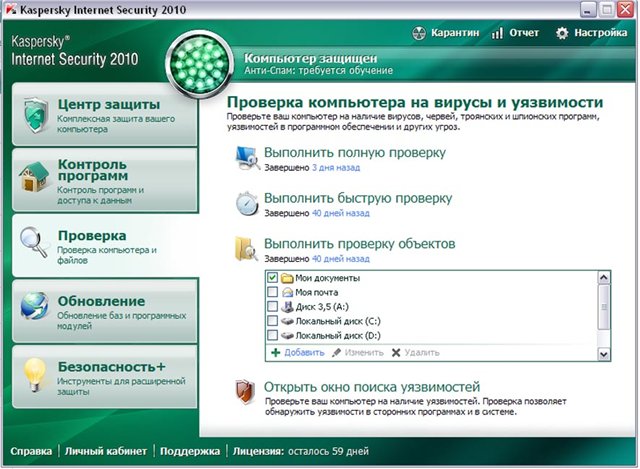Click the vulnerability search shield icon
Screen dimensions: 640x469
[x=245, y=391]
